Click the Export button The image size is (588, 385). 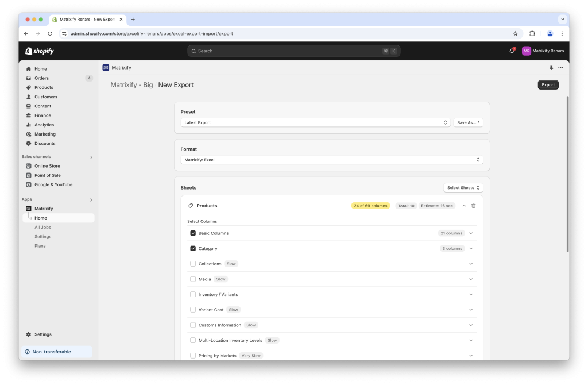[548, 84]
